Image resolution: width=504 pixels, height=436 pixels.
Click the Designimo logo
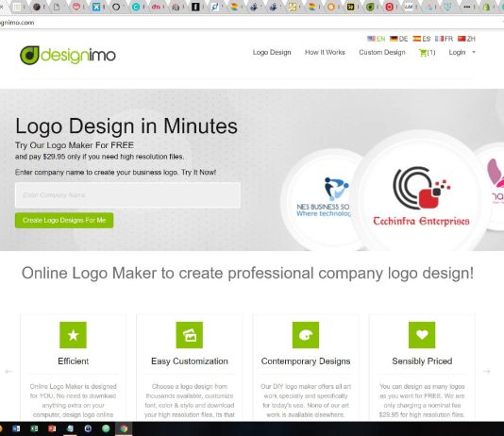click(x=68, y=55)
